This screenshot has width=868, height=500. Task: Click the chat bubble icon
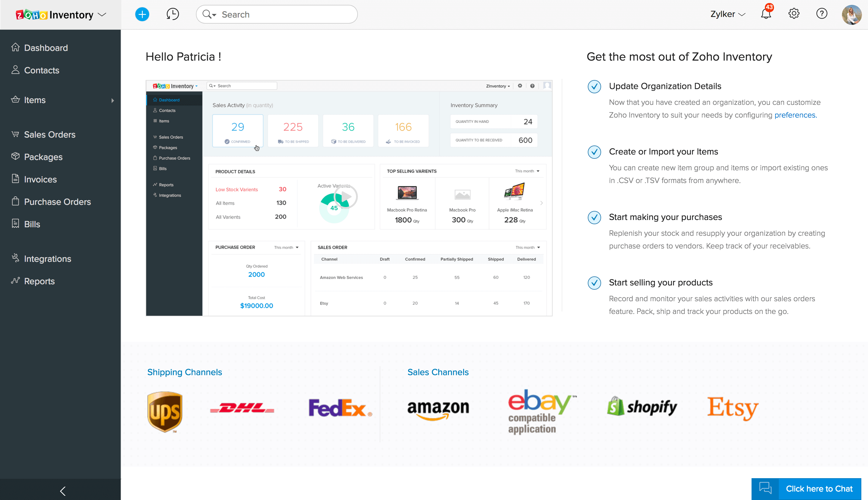(x=765, y=488)
